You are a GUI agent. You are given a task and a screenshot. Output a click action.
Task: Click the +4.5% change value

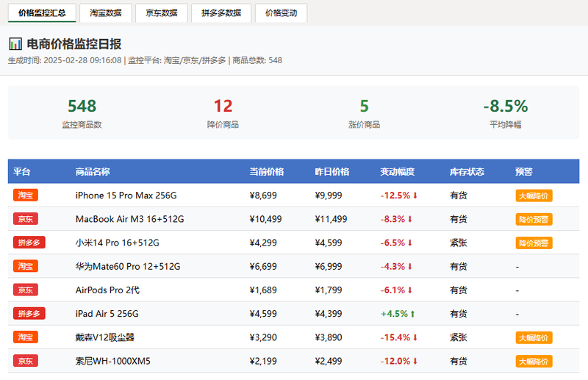pyautogui.click(x=398, y=314)
